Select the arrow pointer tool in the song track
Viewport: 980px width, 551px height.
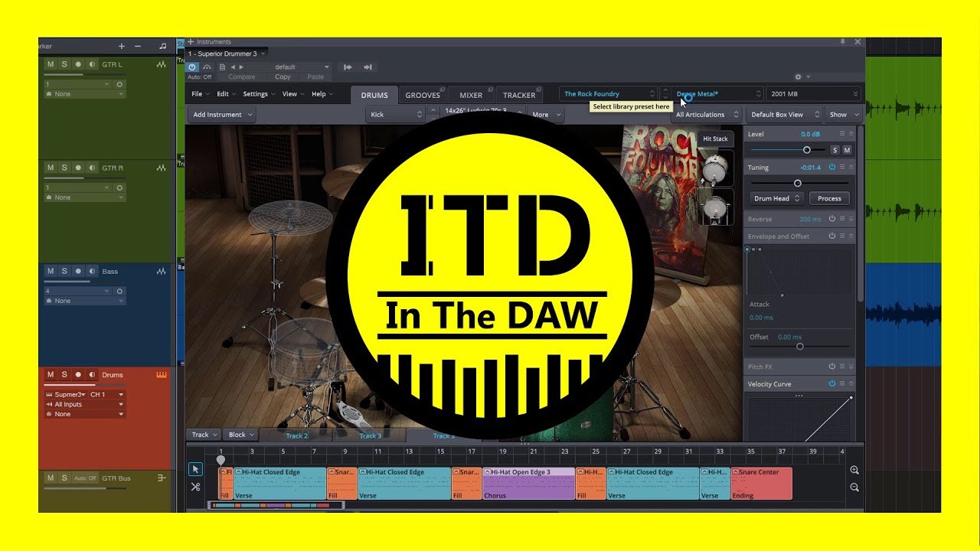pyautogui.click(x=195, y=469)
